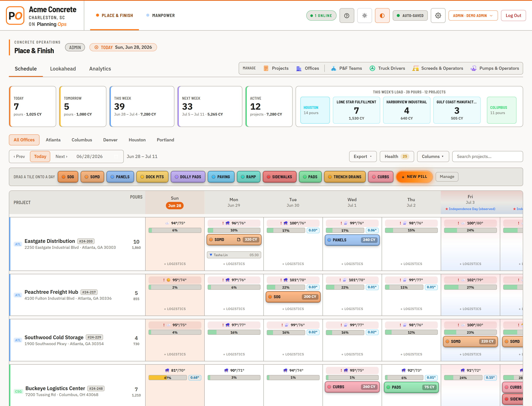This screenshot has height=406, width=532.
Task: Open the Houston 14 pours card
Action: tap(315, 110)
